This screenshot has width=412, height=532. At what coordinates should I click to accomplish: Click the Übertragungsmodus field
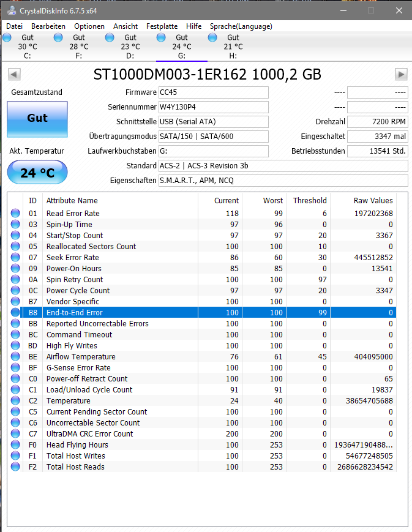214,137
